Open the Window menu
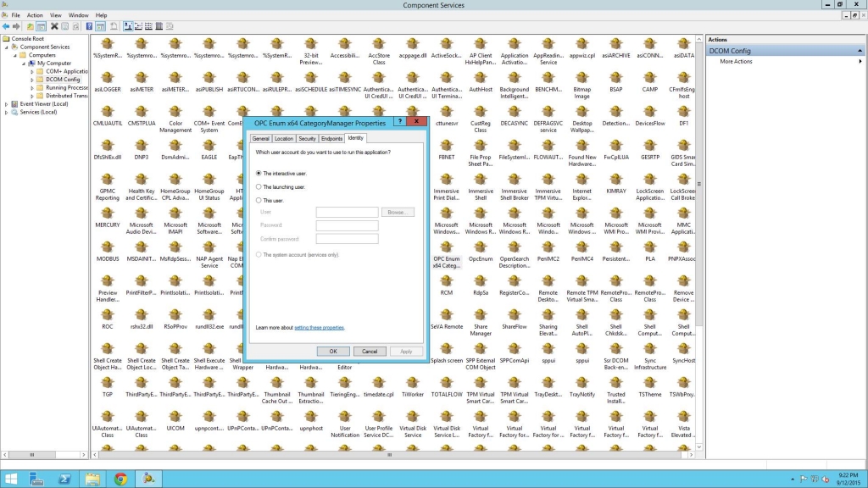The width and height of the screenshot is (868, 488). [x=78, y=15]
